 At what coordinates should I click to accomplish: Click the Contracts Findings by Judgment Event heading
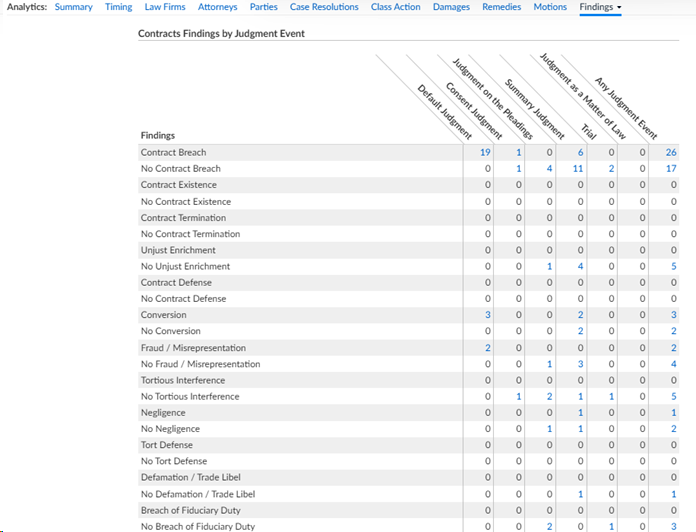pyautogui.click(x=221, y=34)
